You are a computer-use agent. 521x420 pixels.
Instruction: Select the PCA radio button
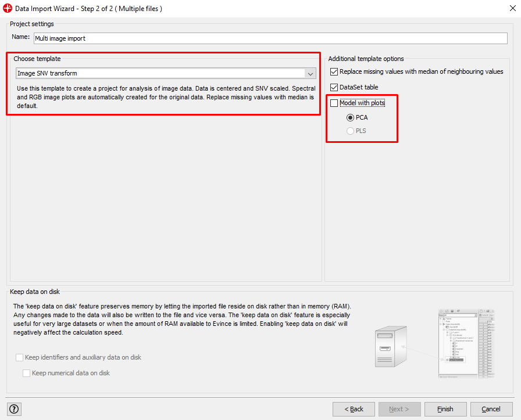tap(350, 117)
